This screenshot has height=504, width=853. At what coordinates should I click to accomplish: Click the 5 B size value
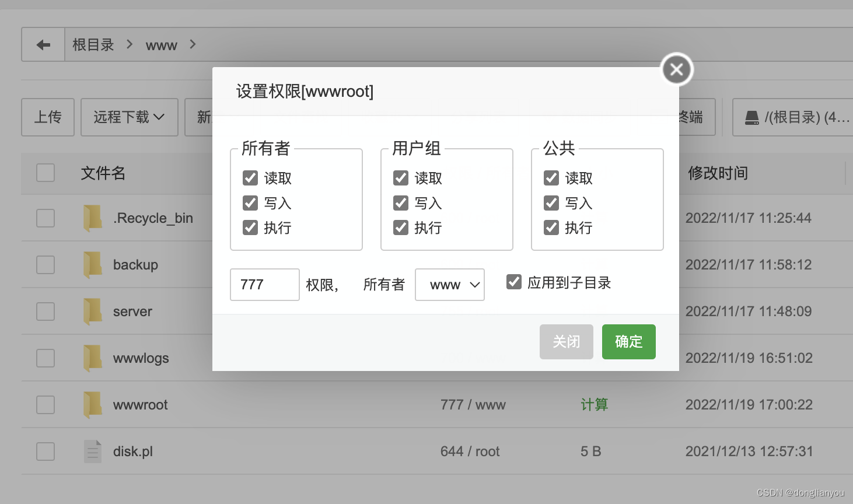pos(591,452)
